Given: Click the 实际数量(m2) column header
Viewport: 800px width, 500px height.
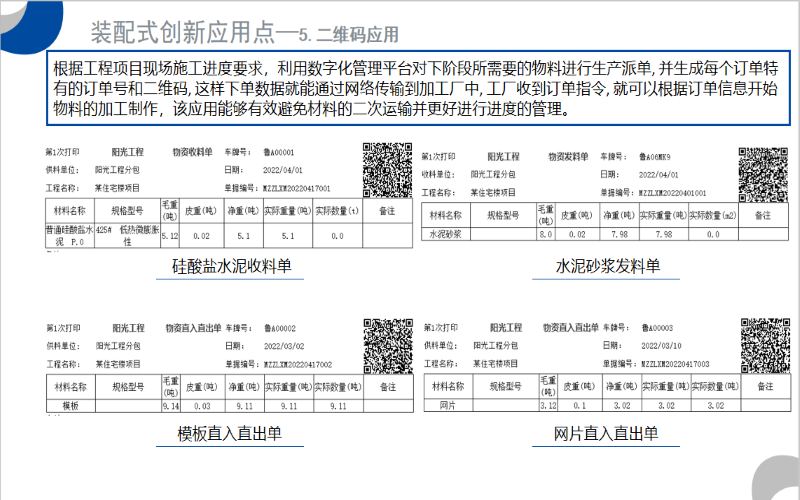Looking at the screenshot, I should [x=713, y=215].
